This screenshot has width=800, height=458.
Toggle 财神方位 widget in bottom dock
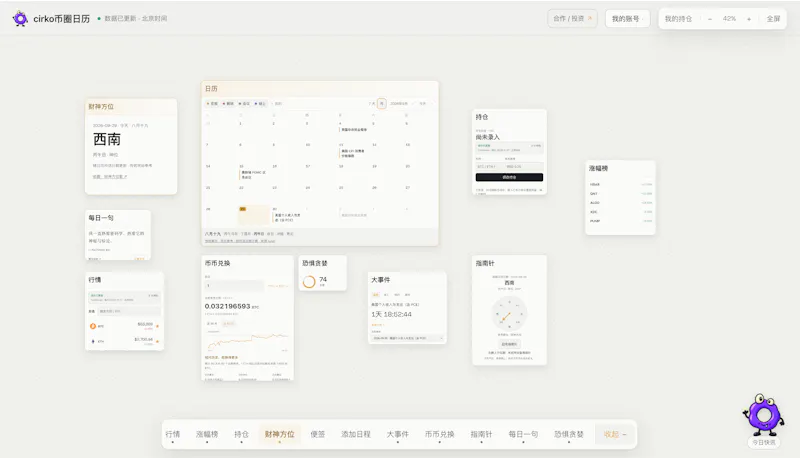pos(280,434)
